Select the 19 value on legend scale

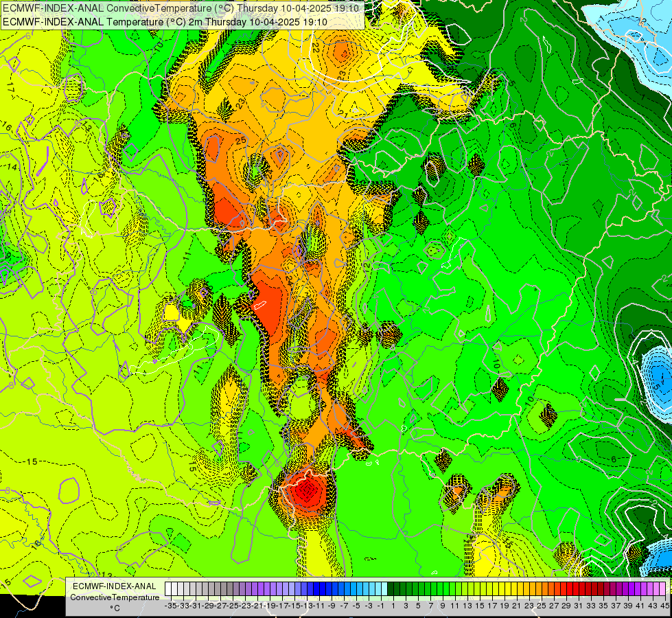[505, 606]
